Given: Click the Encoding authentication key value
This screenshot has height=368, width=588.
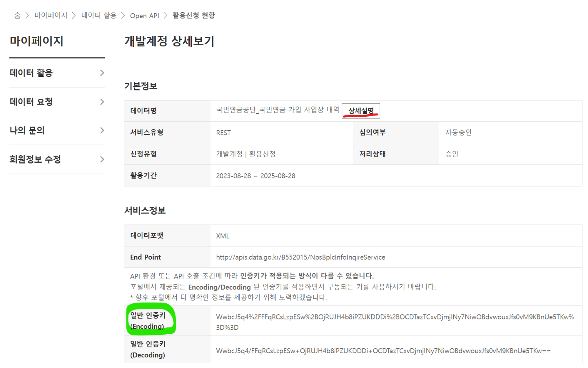Looking at the screenshot, I should point(395,317).
